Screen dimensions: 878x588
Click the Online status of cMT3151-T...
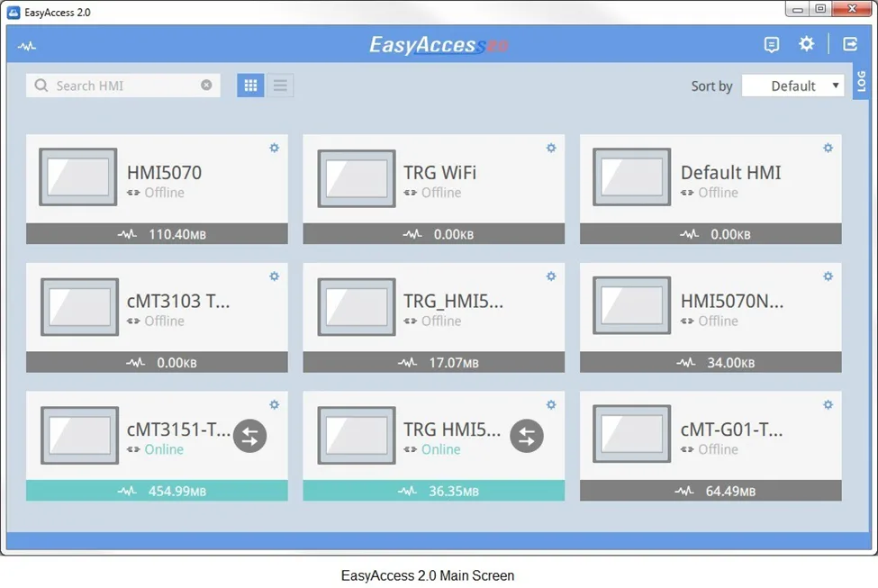pyautogui.click(x=164, y=449)
